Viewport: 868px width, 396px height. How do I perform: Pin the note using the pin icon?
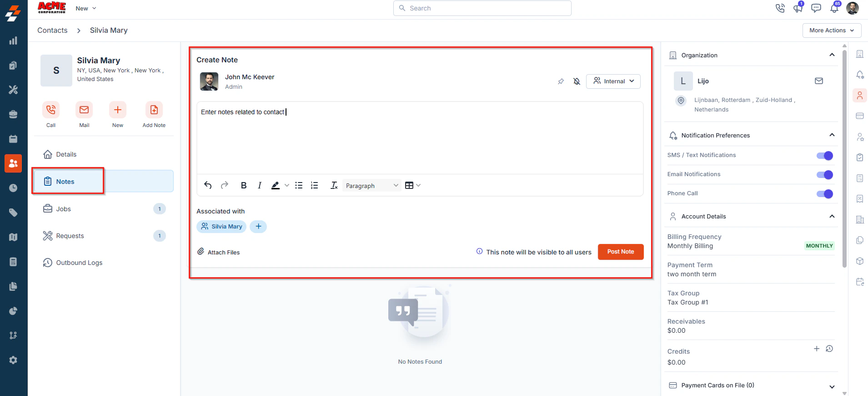[561, 81]
